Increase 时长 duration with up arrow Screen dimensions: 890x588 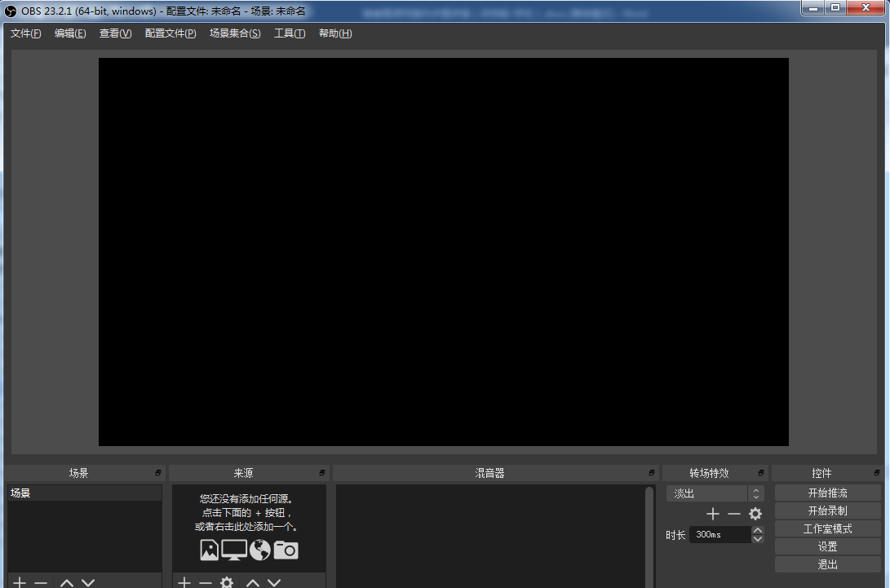tap(758, 530)
